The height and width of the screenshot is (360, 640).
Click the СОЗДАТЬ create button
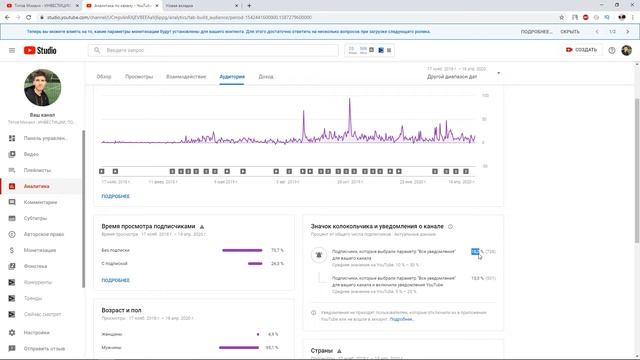tap(582, 50)
